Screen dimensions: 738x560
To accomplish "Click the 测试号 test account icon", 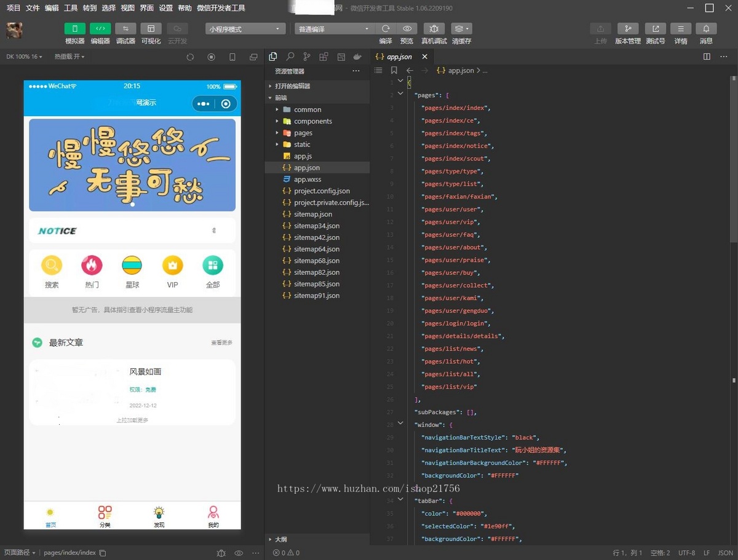I will pos(656,29).
